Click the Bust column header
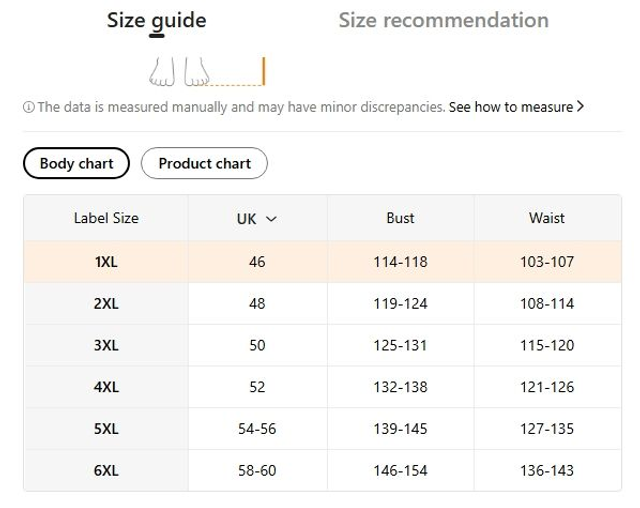The image size is (640, 508). click(x=400, y=218)
